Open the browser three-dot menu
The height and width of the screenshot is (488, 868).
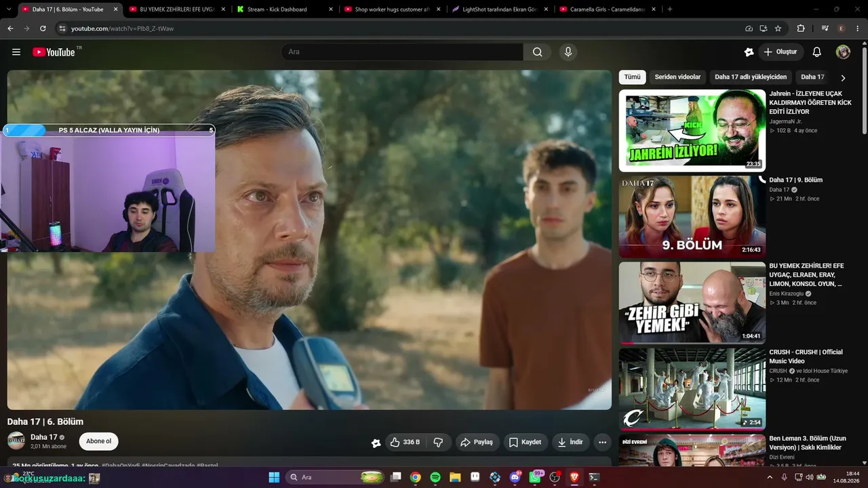pos(858,28)
